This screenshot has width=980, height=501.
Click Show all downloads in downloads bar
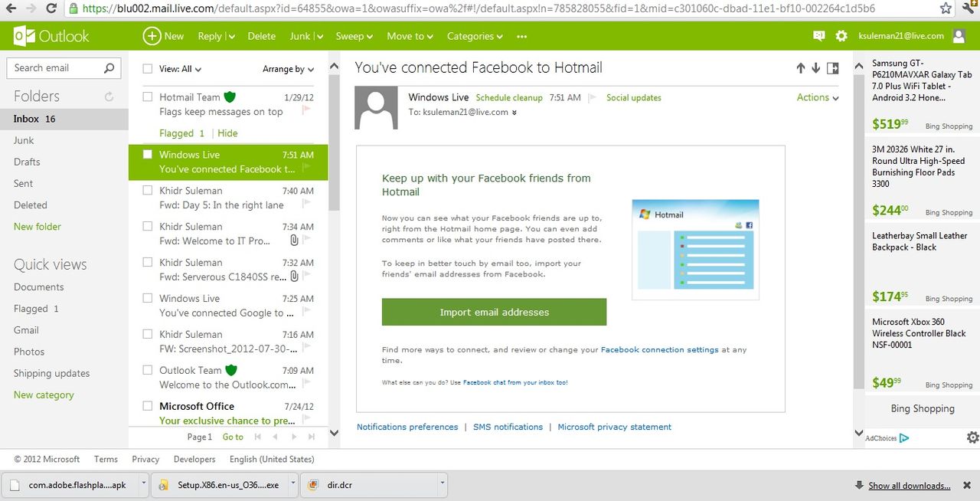tap(909, 486)
